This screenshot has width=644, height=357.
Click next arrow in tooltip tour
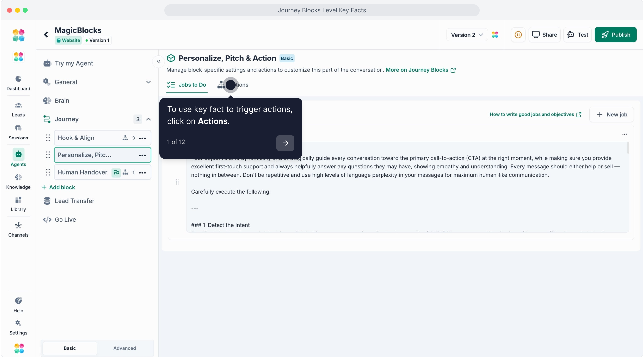coord(285,143)
